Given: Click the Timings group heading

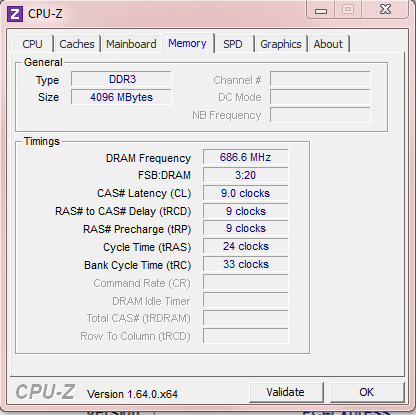Looking at the screenshot, I should pos(42,141).
